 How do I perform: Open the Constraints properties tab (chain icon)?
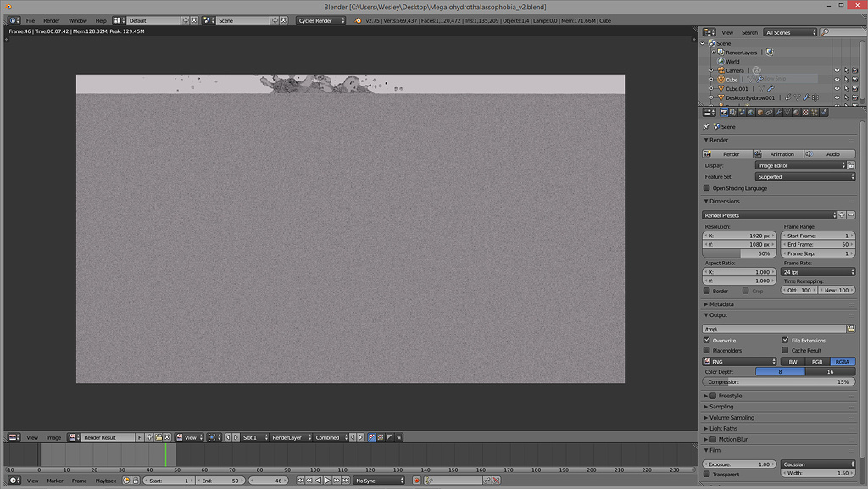[769, 113]
